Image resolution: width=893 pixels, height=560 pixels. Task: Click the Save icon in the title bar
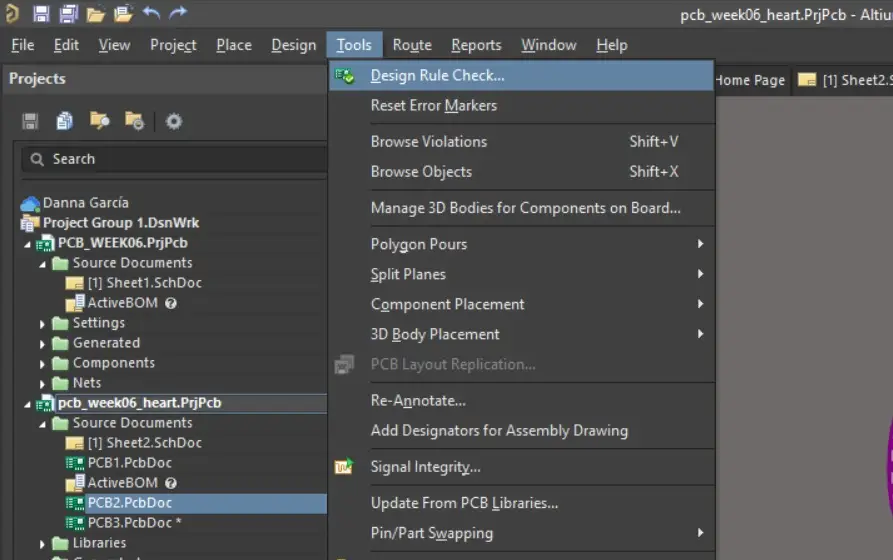(x=41, y=14)
